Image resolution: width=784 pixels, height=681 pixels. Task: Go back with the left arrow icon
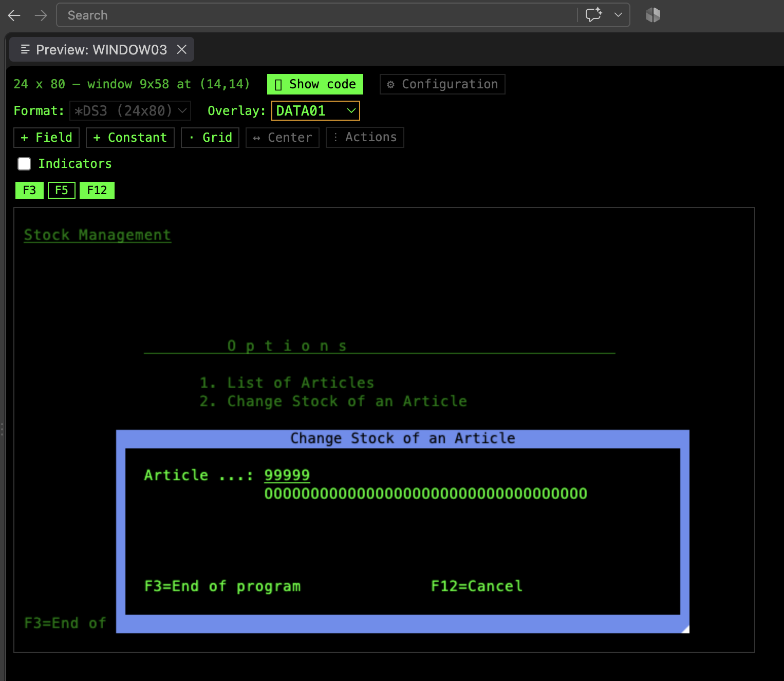14,15
